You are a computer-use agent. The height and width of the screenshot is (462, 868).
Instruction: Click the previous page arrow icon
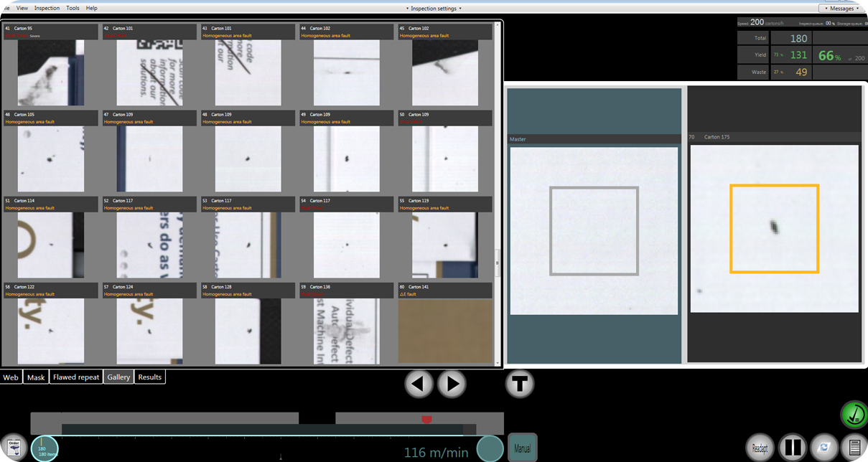pos(419,384)
